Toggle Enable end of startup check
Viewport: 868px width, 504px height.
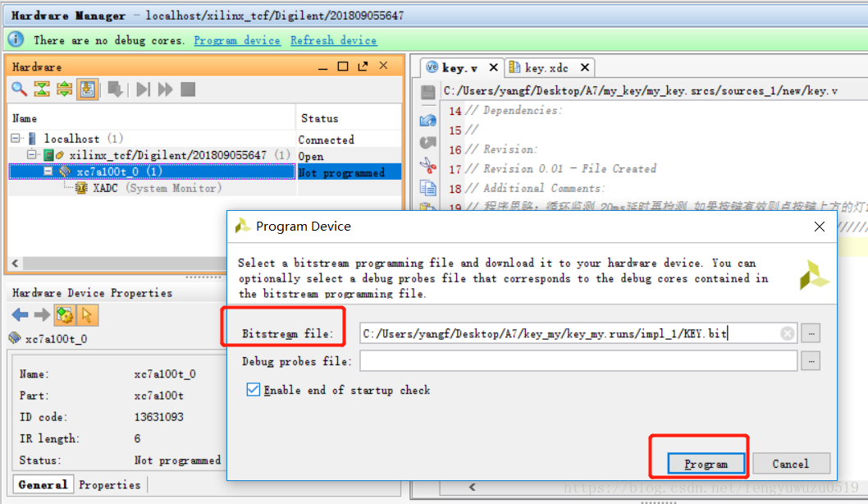coord(253,390)
